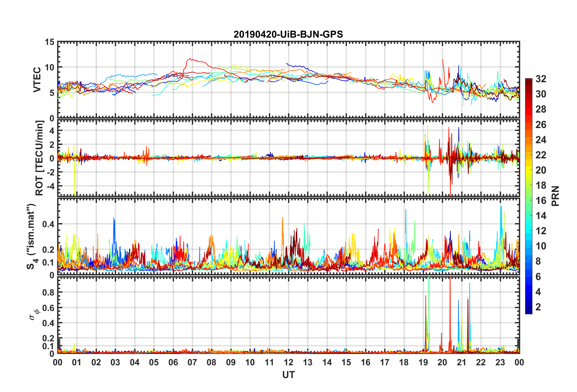
Task: Click the ROT [TECU/min] axis label
Action: (39, 158)
